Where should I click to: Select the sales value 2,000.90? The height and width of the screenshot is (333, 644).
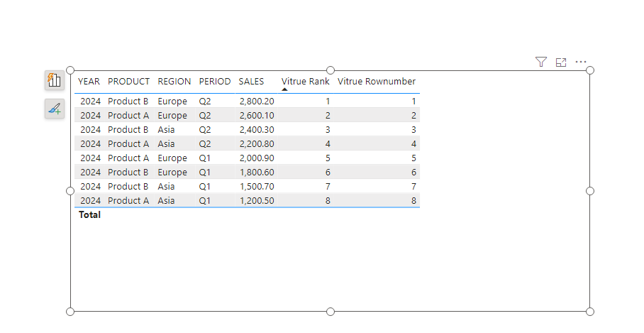pos(257,158)
